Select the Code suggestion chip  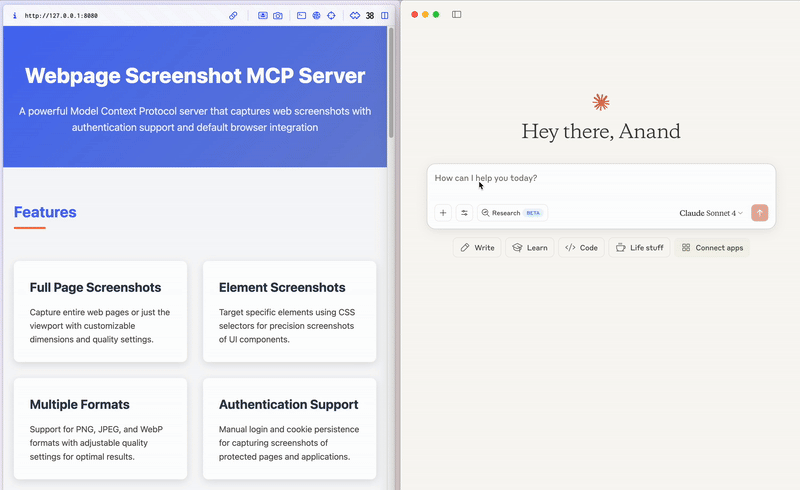(581, 247)
